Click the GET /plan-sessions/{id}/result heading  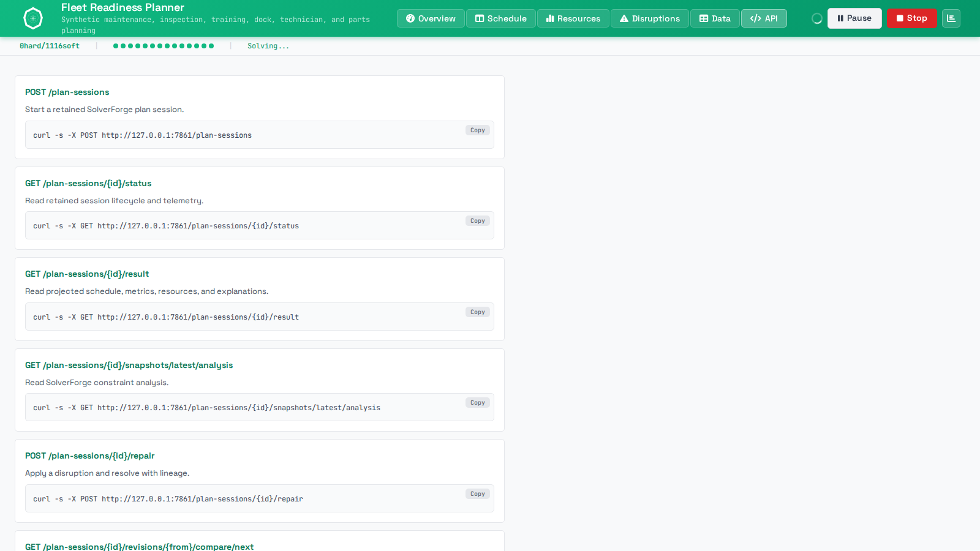click(x=87, y=274)
